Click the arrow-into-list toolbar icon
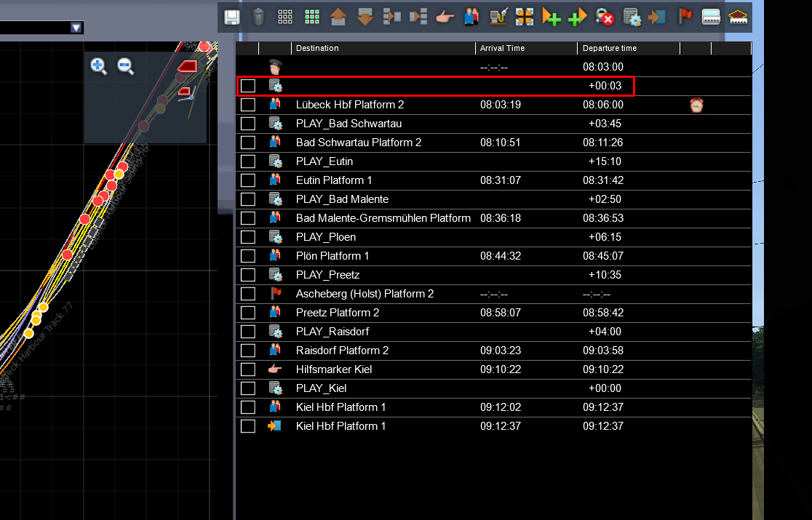Viewport: 812px width, 520px height. point(418,17)
